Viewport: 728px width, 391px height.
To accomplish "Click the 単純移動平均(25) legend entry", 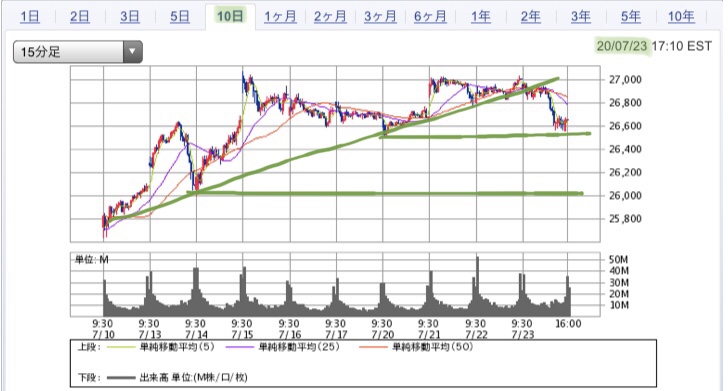I will pos(299,347).
